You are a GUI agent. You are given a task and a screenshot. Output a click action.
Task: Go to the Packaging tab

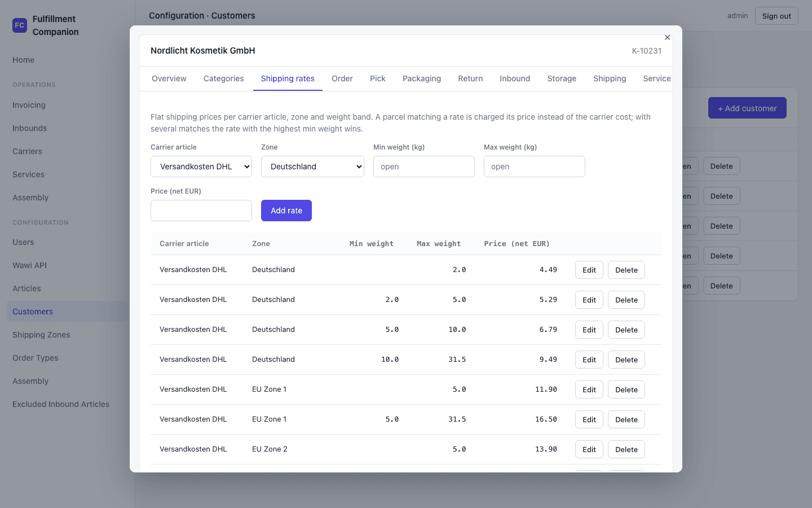422,78
